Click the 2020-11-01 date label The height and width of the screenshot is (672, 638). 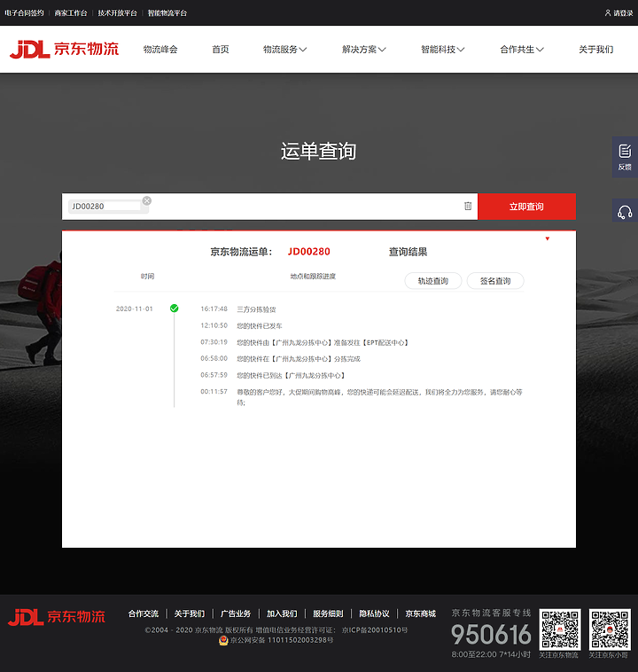pyautogui.click(x=135, y=309)
